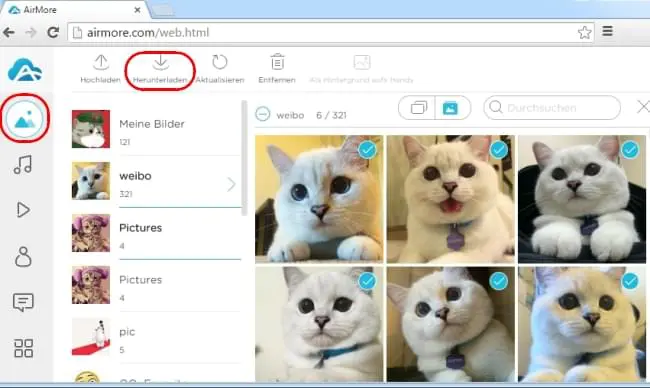The width and height of the screenshot is (650, 388).
Task: Open the Contacts section in sidebar
Action: click(23, 257)
